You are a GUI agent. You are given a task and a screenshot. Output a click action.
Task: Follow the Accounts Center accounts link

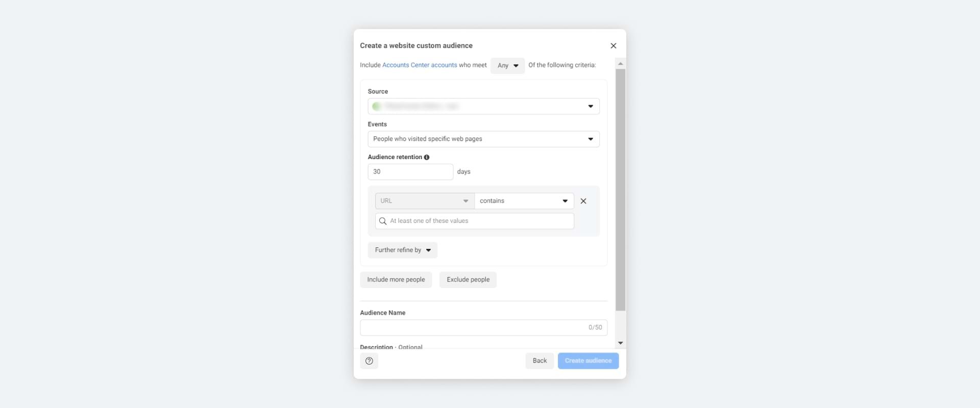pos(420,65)
